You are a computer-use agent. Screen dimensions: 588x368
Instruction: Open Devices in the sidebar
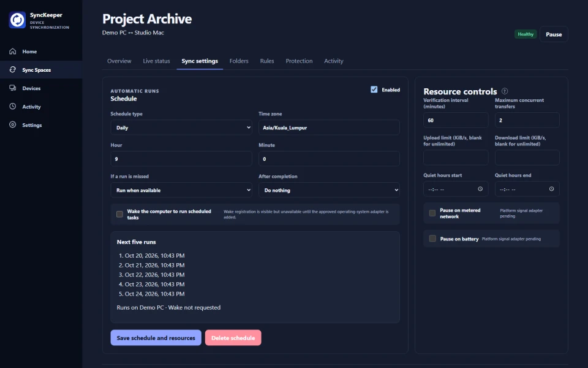pyautogui.click(x=41, y=88)
